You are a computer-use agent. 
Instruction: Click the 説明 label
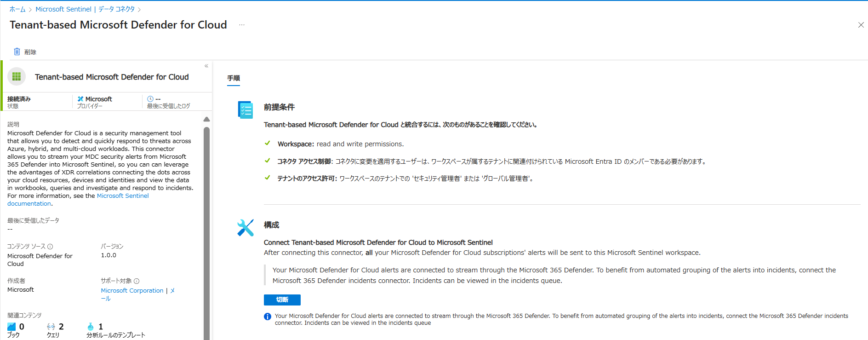13,125
